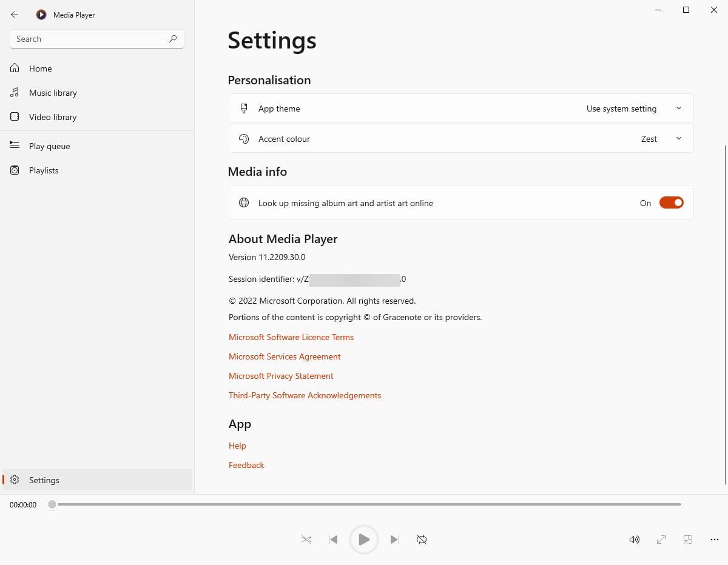Image resolution: width=728 pixels, height=565 pixels.
Task: Click the App theme paintbrush icon
Action: [244, 109]
